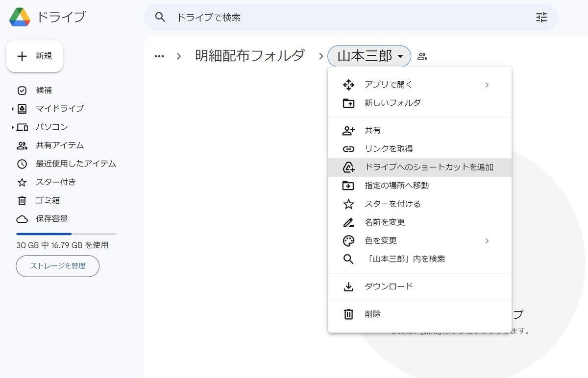Choose リンクを取得 menu entry
This screenshot has width=588, height=378.
pyautogui.click(x=419, y=149)
